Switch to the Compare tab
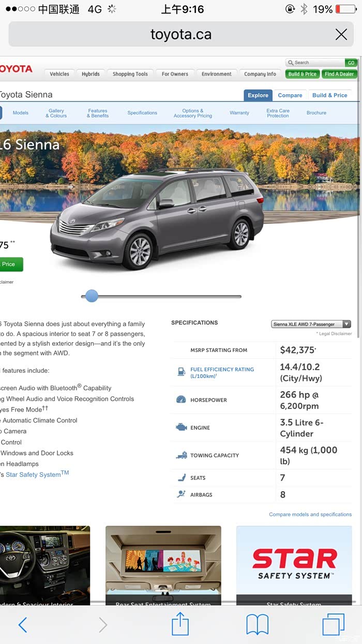Screen dimensions: 362x644 click(290, 95)
